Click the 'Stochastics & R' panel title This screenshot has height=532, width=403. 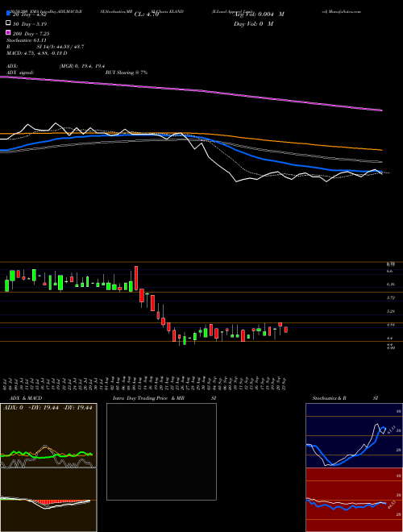pyautogui.click(x=330, y=398)
